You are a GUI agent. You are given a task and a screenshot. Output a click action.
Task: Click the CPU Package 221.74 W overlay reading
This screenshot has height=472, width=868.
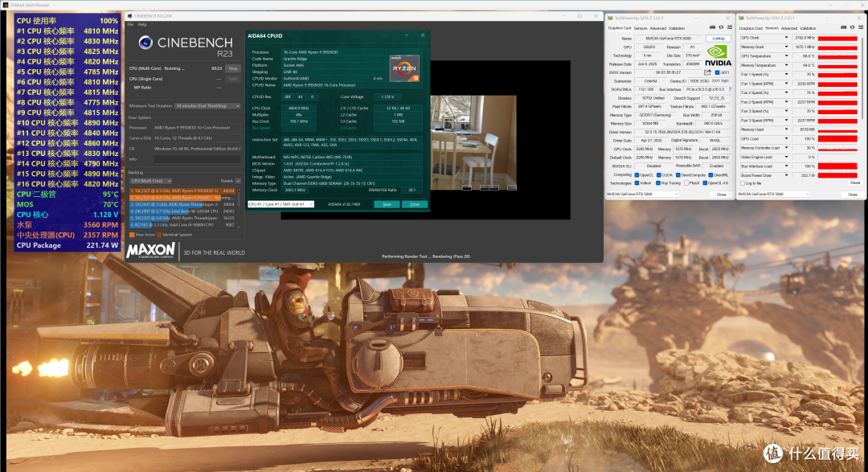pyautogui.click(x=68, y=245)
